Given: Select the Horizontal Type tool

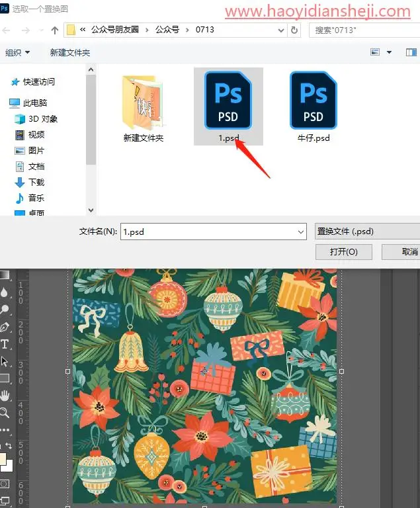Looking at the screenshot, I should click(x=5, y=344).
